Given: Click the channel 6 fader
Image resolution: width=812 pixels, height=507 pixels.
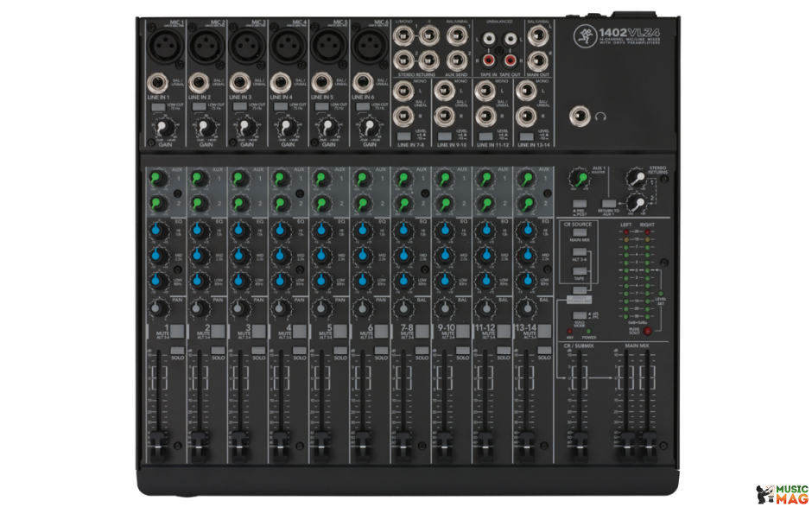Looking at the screenshot, I should (363, 447).
